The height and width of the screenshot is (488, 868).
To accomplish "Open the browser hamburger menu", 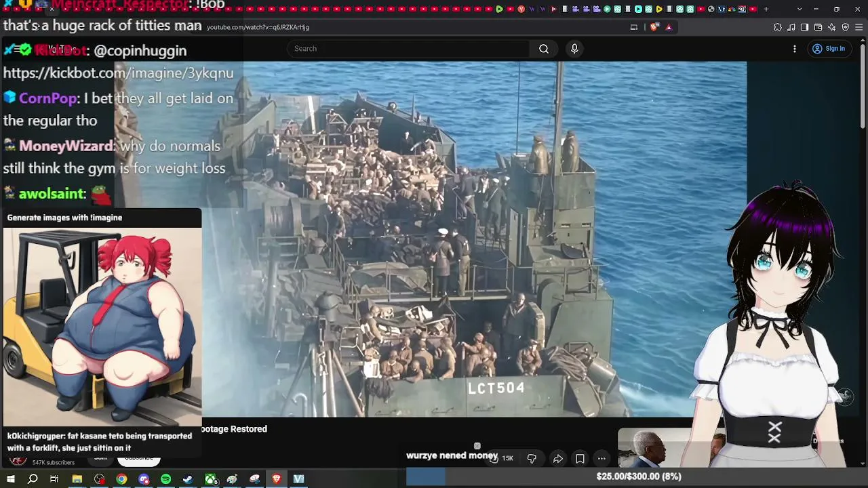I will coord(859,27).
